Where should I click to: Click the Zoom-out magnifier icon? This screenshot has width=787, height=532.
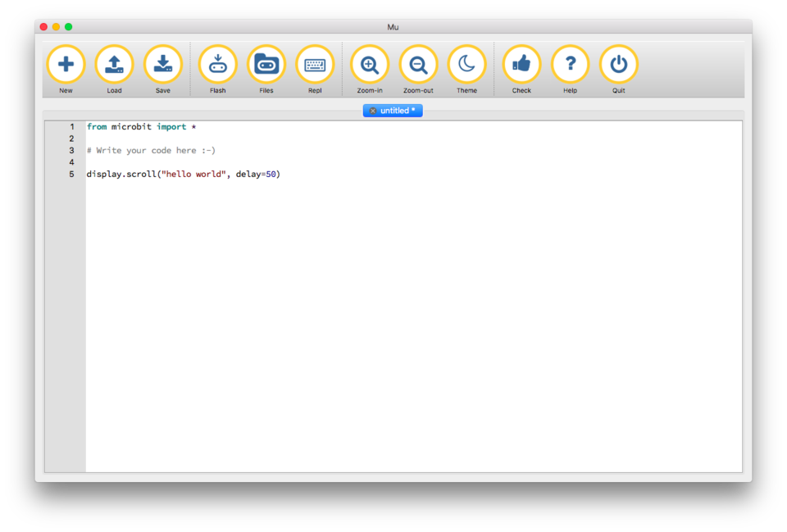[419, 64]
